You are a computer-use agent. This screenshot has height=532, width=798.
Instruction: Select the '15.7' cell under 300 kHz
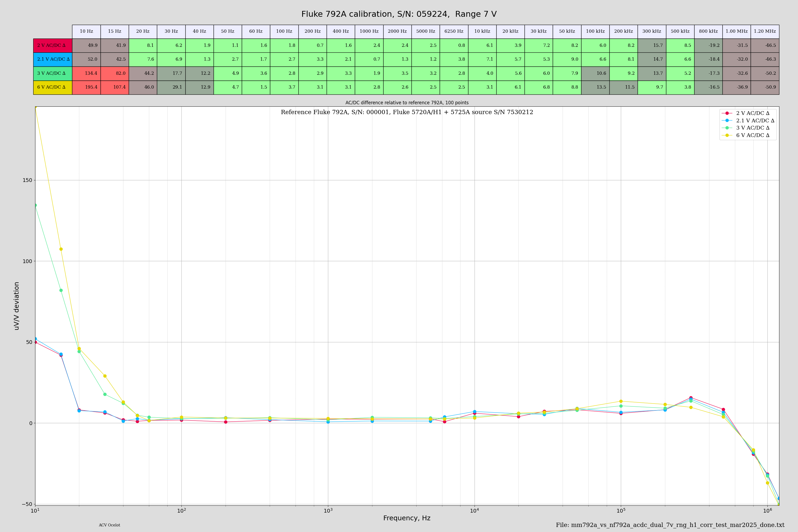click(652, 45)
